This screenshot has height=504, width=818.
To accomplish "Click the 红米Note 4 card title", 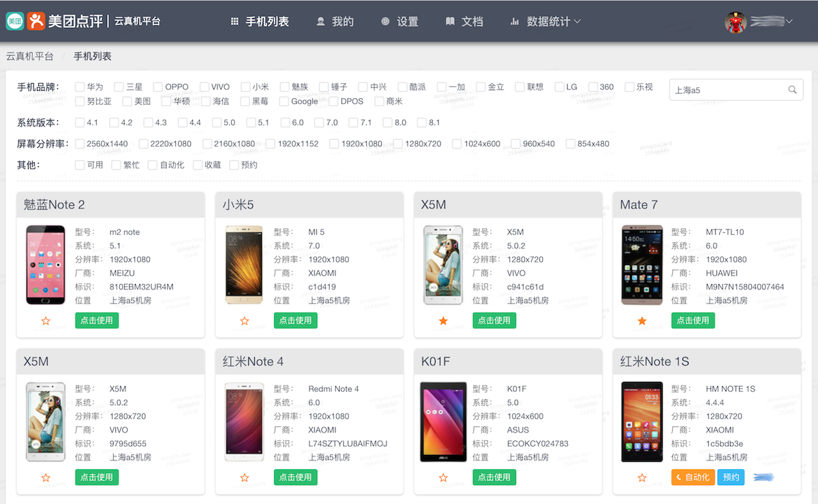I will pos(253,362).
